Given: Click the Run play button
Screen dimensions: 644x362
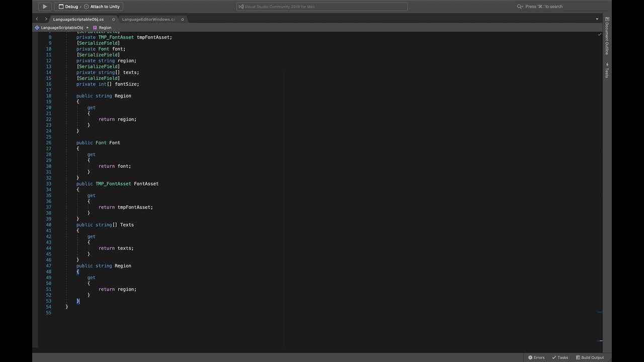Looking at the screenshot, I should point(44,7).
